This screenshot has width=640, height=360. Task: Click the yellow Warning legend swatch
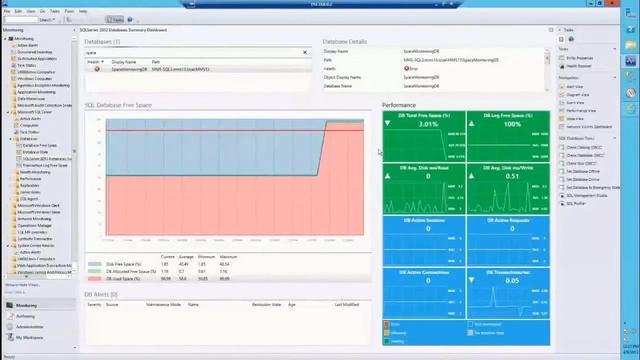(x=387, y=333)
